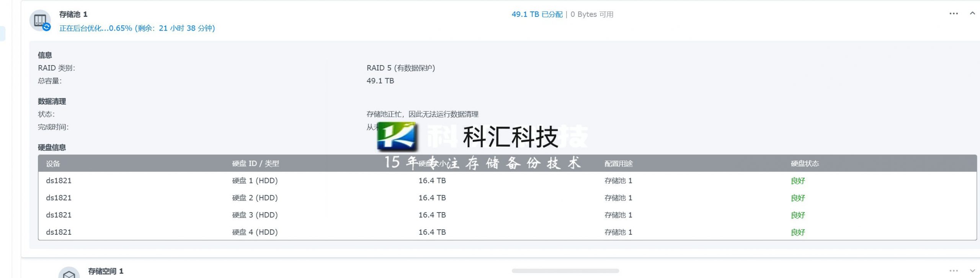The image size is (980, 278).
Task: Expand the 存储空间 1 section
Action: click(x=972, y=271)
